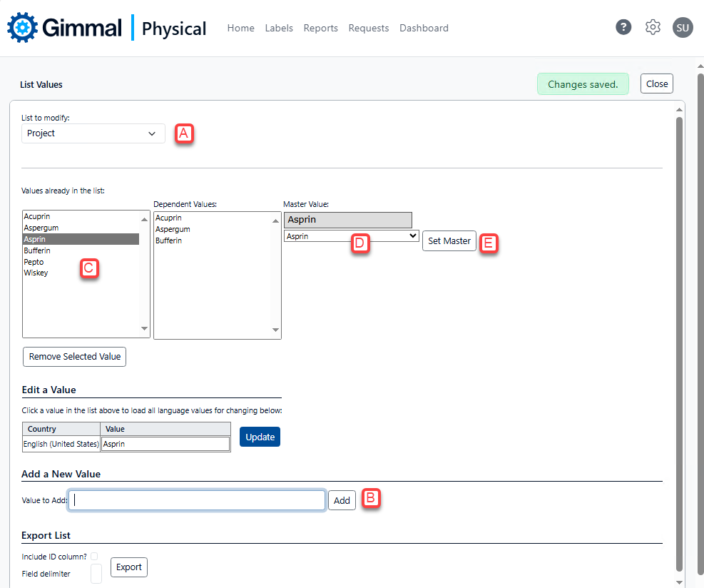Open the Master Value Asprin dropdown
704x588 pixels.
pyautogui.click(x=351, y=235)
